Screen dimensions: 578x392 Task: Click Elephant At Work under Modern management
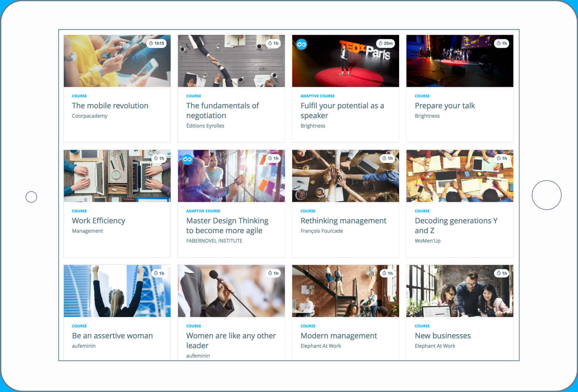pos(321,346)
